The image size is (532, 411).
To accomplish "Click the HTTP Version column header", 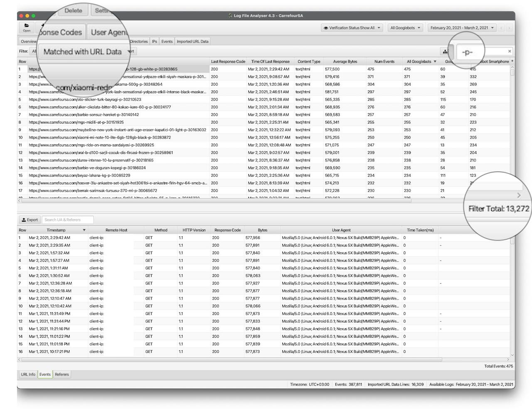I will tap(194, 230).
